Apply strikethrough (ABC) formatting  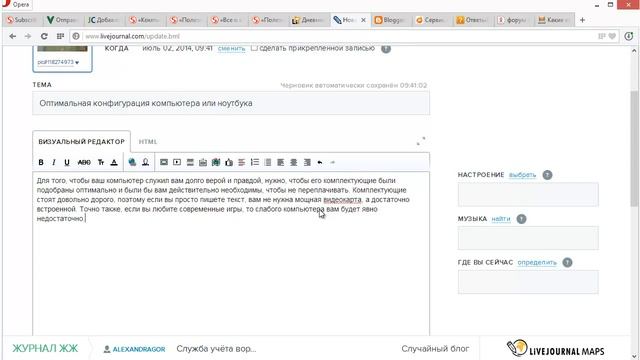click(x=84, y=162)
